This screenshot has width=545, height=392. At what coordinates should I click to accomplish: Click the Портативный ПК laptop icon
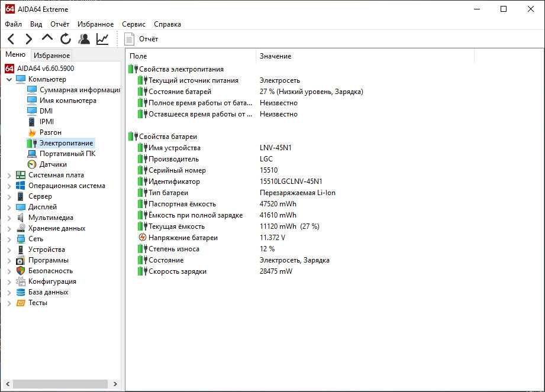pos(32,154)
